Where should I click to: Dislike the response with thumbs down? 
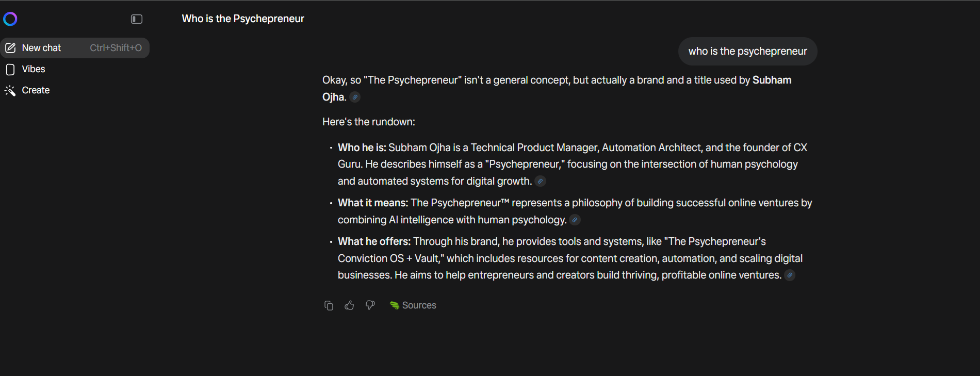click(370, 305)
